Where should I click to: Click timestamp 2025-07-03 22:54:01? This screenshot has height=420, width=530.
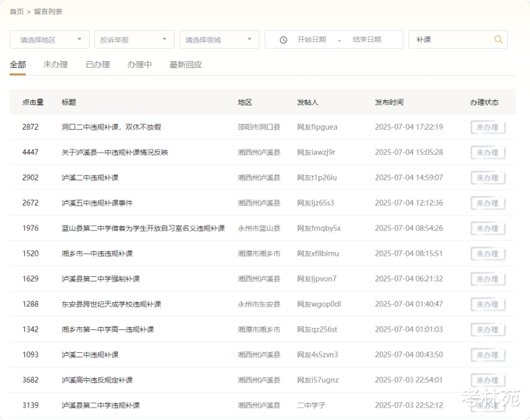pyautogui.click(x=408, y=380)
